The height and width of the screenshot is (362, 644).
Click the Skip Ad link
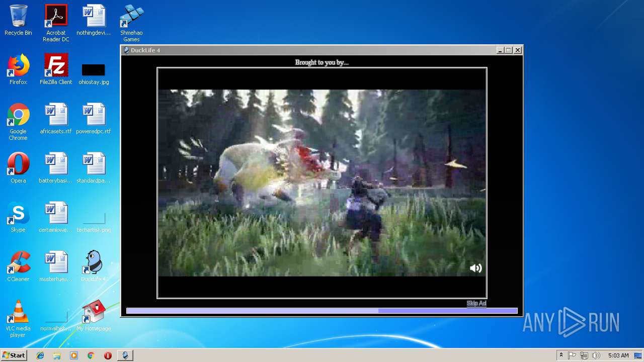pyautogui.click(x=476, y=303)
